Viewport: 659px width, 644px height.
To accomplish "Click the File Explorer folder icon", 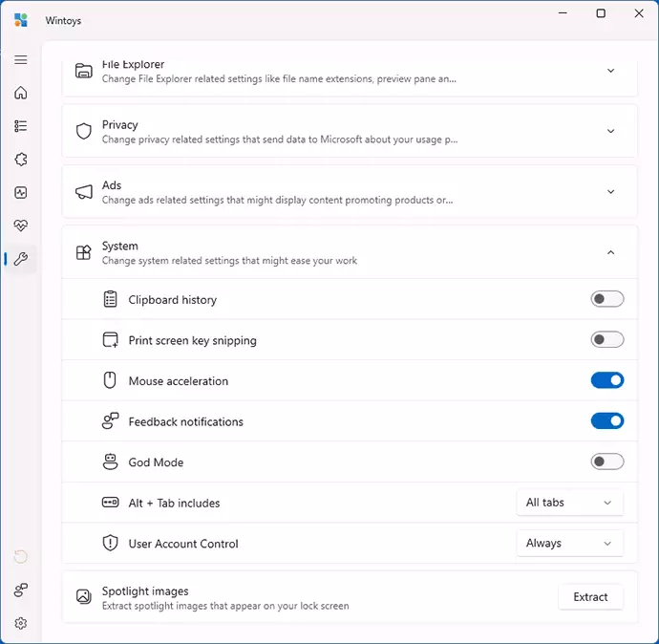I will (84, 71).
